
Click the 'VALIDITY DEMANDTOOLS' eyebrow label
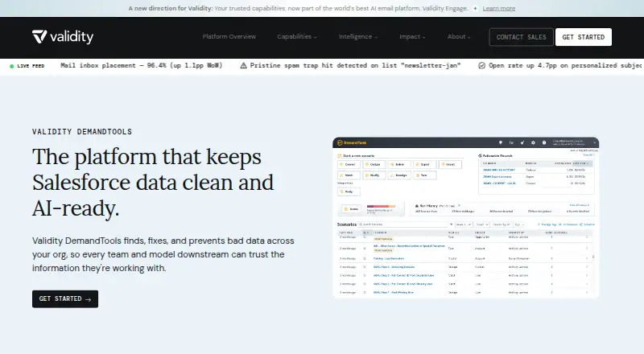coord(82,132)
